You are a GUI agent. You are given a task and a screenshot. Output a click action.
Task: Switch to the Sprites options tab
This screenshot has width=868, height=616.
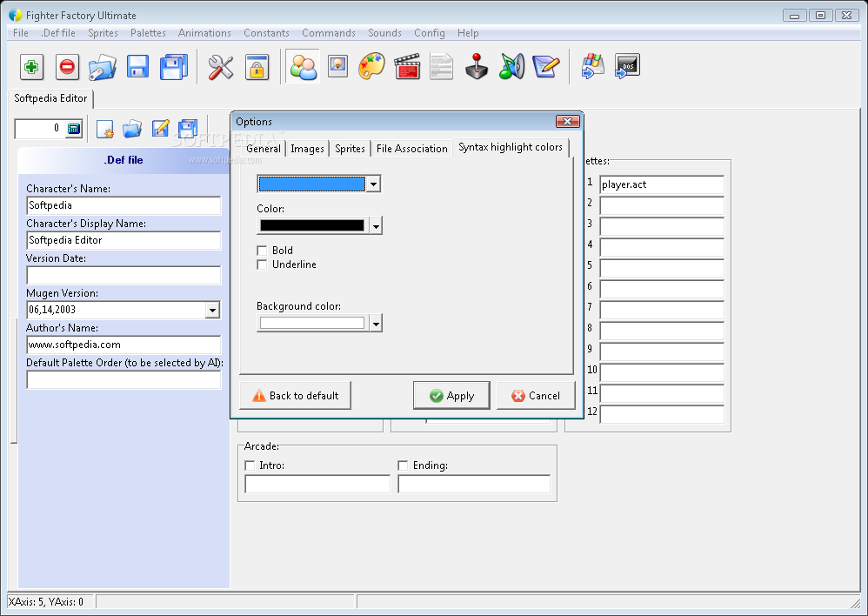pos(350,149)
